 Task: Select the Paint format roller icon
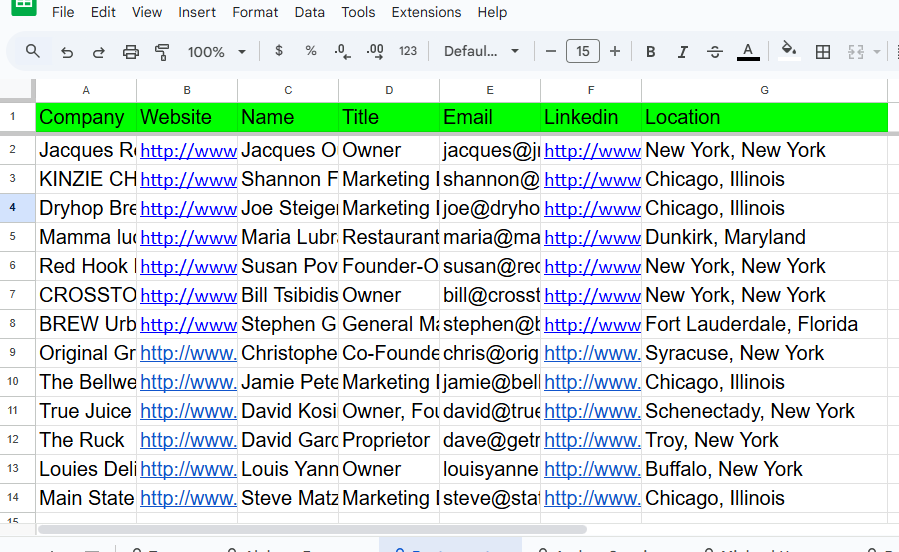tap(162, 52)
